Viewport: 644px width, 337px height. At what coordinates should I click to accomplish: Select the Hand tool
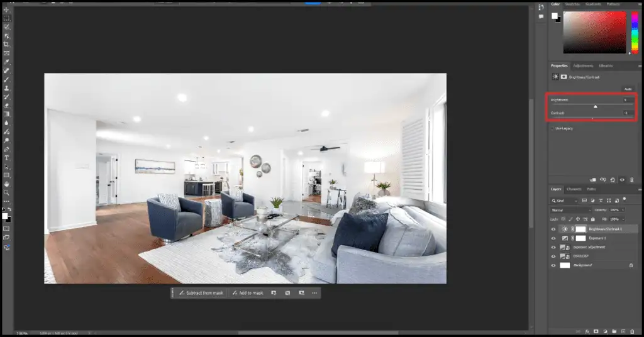[x=6, y=184]
